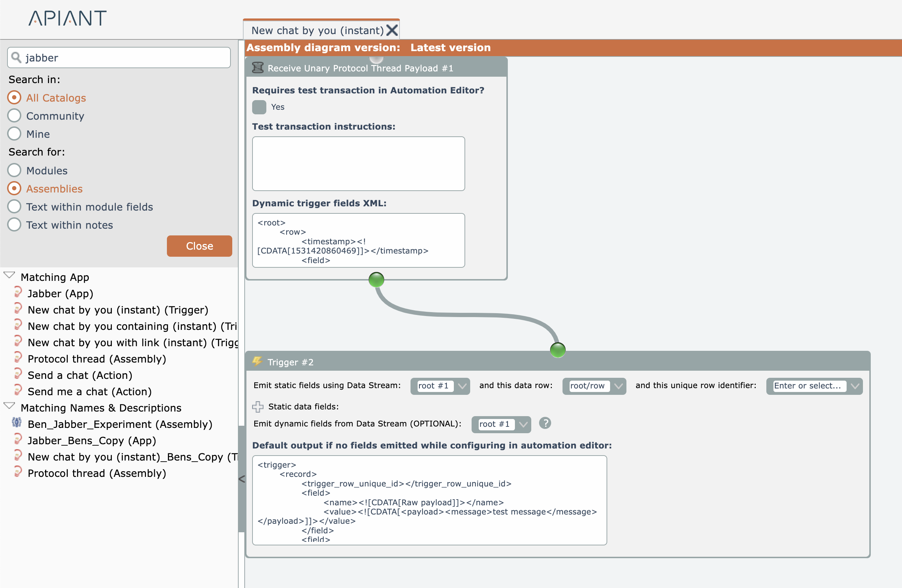Click the Jabber (App) ear icon

point(18,292)
